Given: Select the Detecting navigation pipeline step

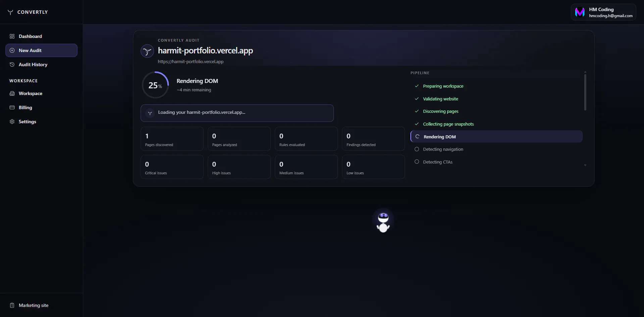Looking at the screenshot, I should pos(496,149).
